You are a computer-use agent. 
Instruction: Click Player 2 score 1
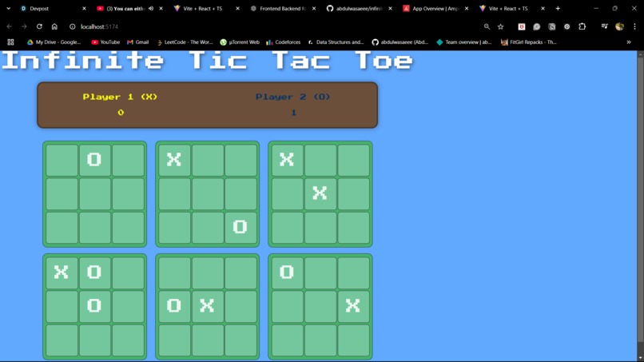(294, 113)
